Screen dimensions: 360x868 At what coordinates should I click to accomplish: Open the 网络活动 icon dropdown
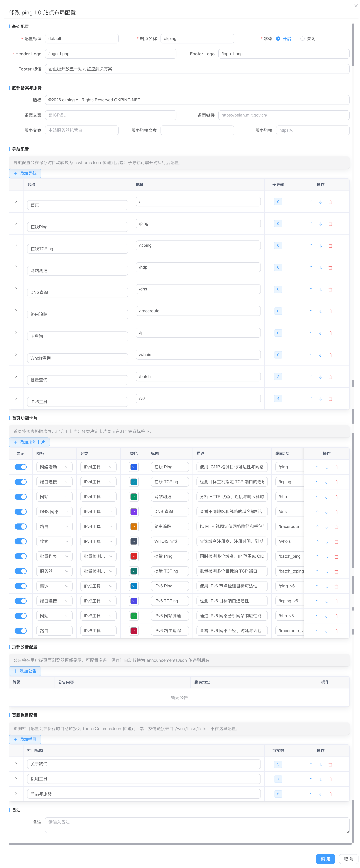(54, 467)
